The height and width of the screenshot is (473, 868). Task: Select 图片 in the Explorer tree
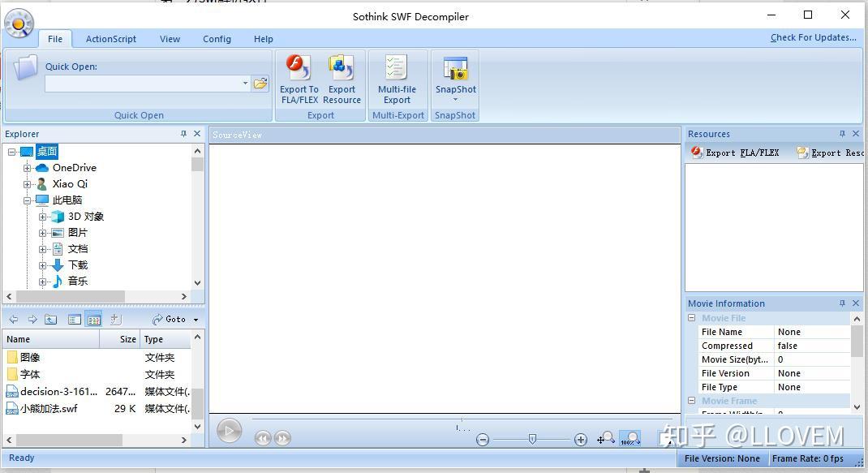point(78,233)
